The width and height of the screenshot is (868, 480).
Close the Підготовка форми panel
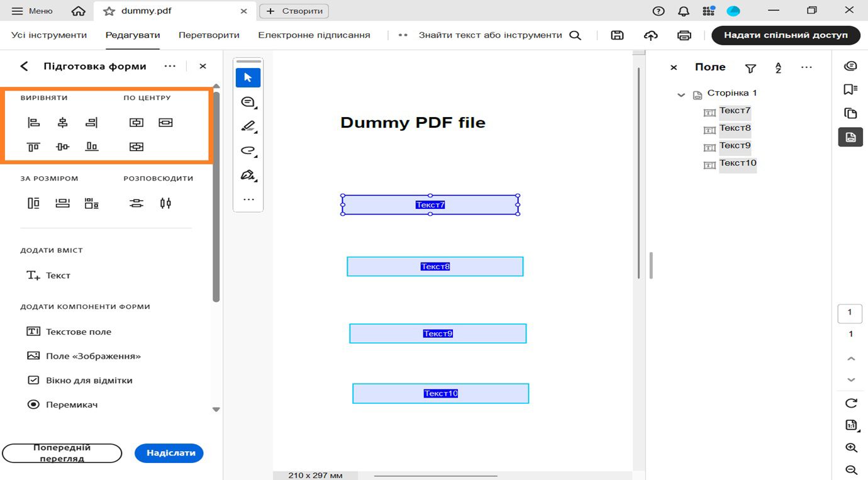[203, 66]
